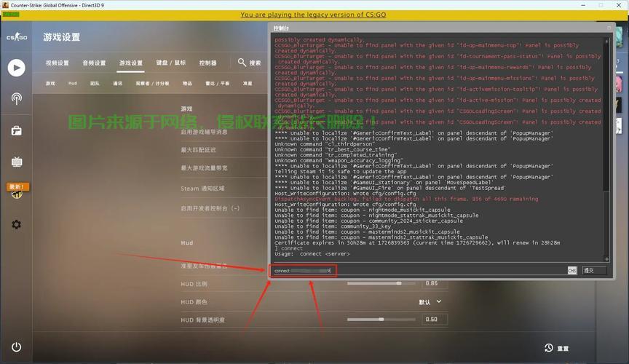
Task: Click the HUD 比例 value field 0.85
Action: [x=435, y=283]
